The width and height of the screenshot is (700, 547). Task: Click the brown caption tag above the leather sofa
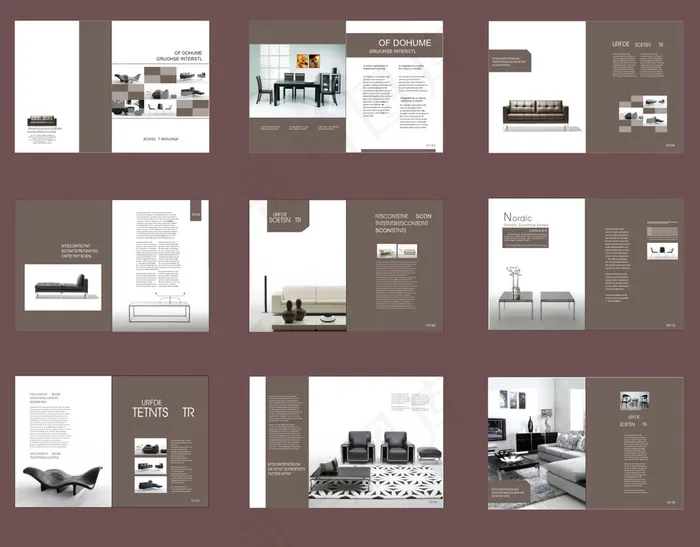(x=509, y=61)
